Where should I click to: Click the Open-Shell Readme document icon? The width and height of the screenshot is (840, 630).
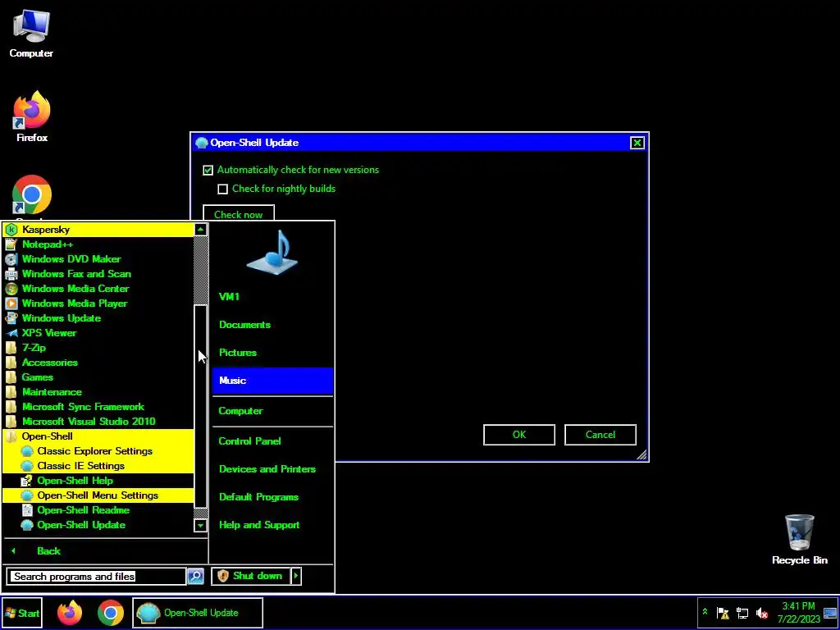tap(27, 510)
